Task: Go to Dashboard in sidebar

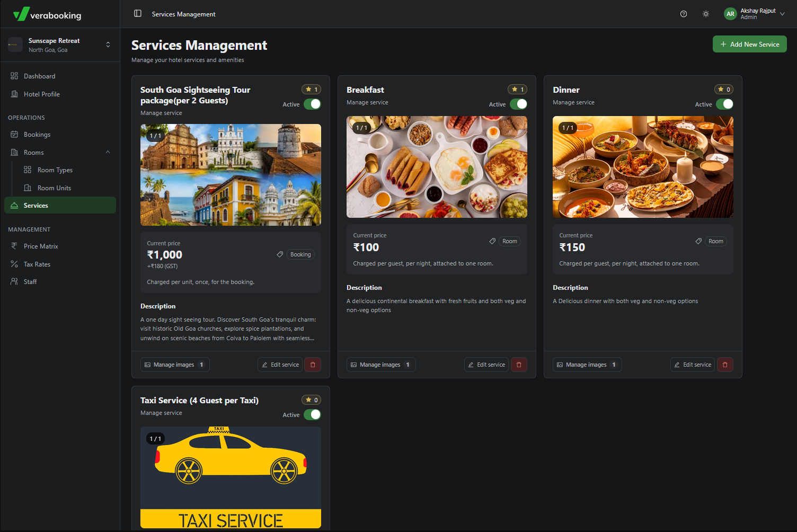Action: click(x=60, y=76)
